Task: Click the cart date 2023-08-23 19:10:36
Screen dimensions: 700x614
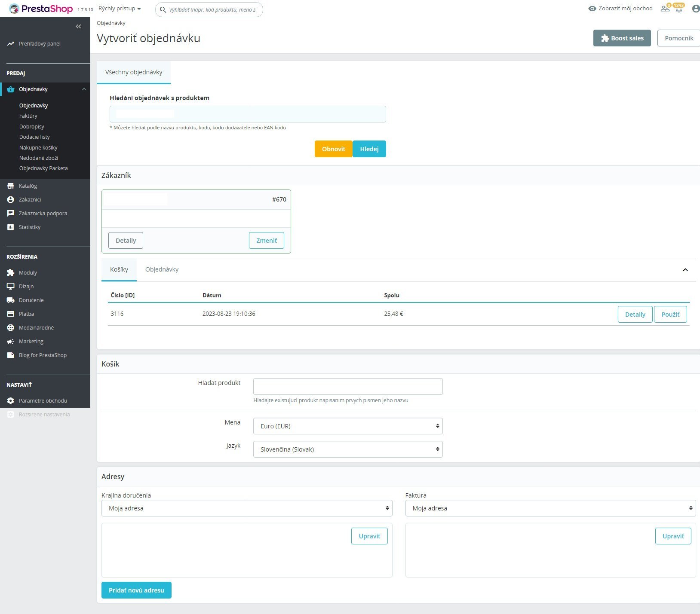Action: [x=229, y=314]
